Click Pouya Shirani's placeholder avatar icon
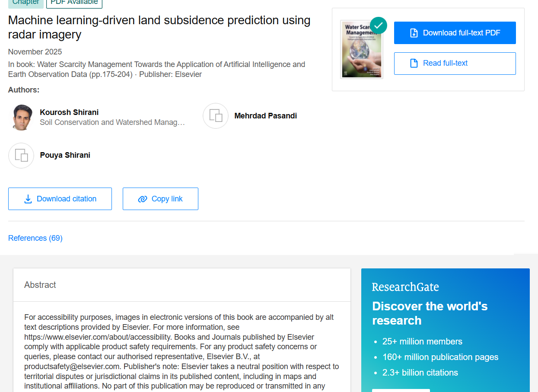Screen dimensions: 538x392 point(21,155)
